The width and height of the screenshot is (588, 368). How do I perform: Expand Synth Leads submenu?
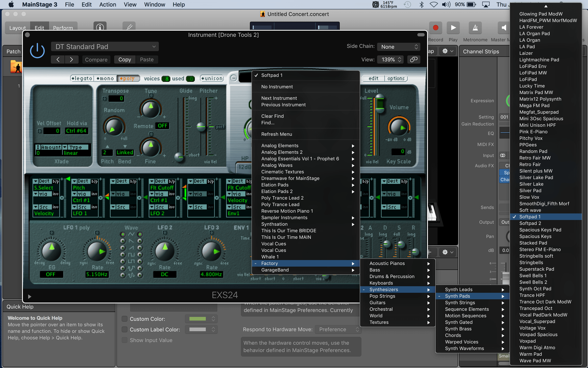click(472, 289)
